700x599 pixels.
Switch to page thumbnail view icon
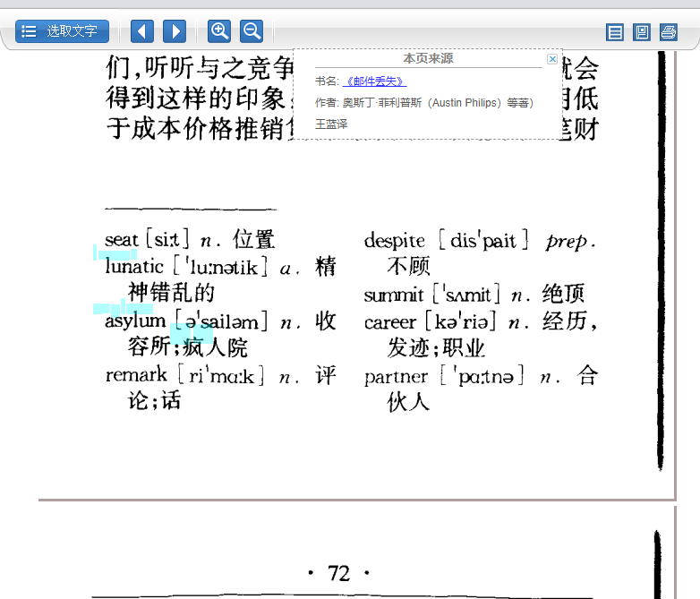pos(642,32)
